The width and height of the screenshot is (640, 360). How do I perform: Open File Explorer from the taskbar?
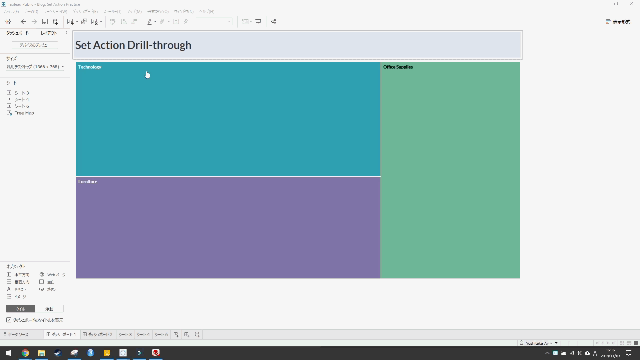(x=42, y=353)
